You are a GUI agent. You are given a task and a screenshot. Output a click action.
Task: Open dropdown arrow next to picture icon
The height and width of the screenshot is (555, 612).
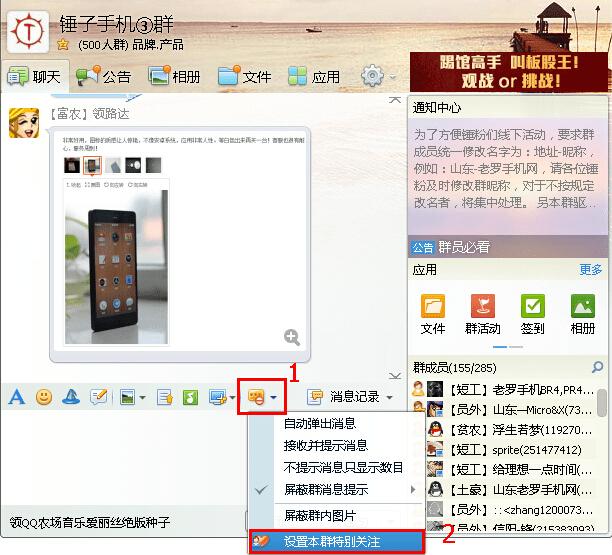[x=142, y=398]
